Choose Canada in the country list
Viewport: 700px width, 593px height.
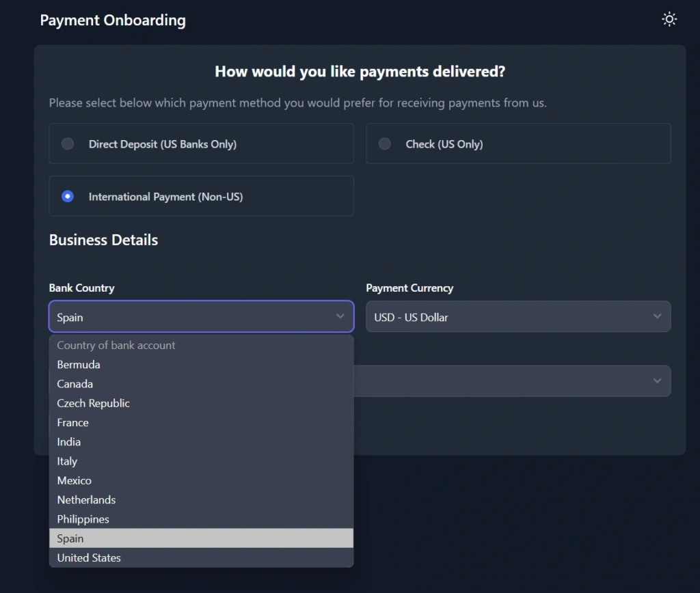75,384
